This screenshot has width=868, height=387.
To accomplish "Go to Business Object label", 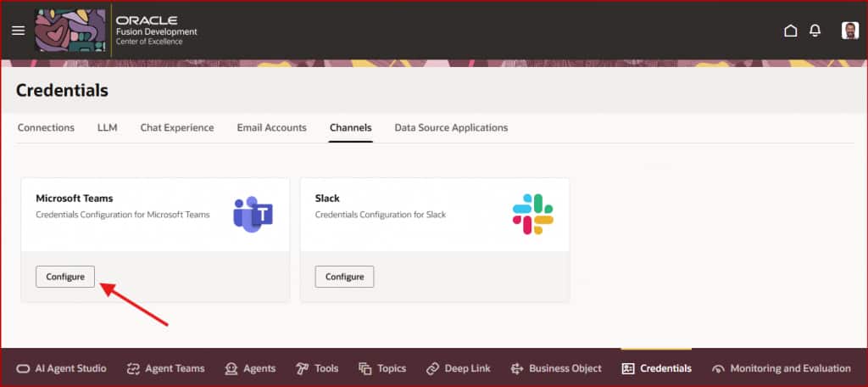I will [565, 368].
